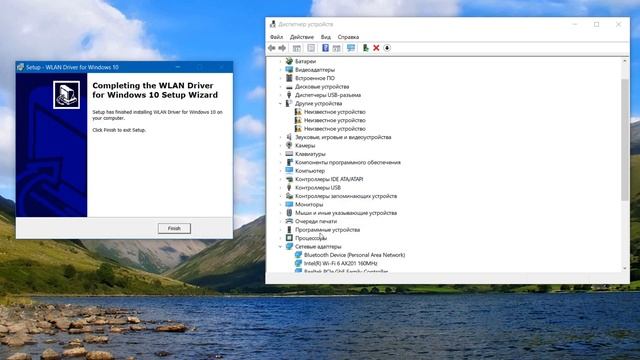The height and width of the screenshot is (360, 640).
Task: Collapse the Другие устройства node
Action: click(x=280, y=104)
